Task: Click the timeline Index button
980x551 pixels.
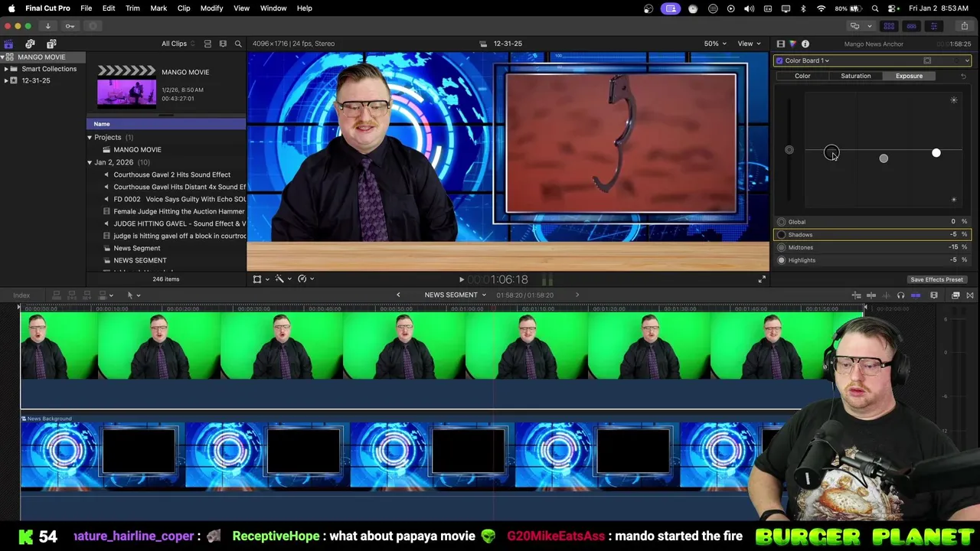Action: pyautogui.click(x=21, y=295)
